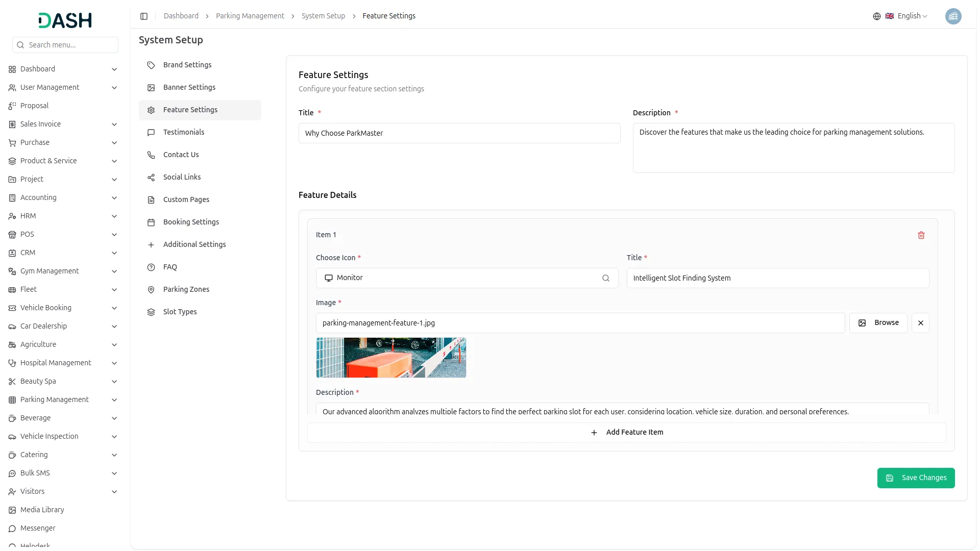Expand the HRM menu chevron

pos(114,216)
